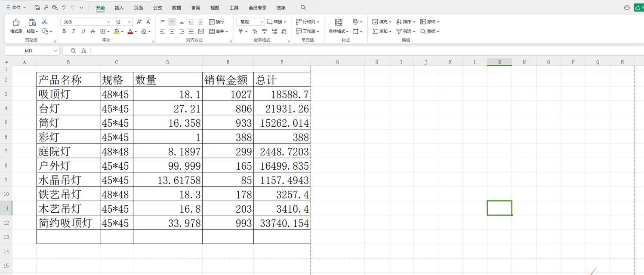Click the Top Align icon
This screenshot has width=644, height=275.
[163, 21]
